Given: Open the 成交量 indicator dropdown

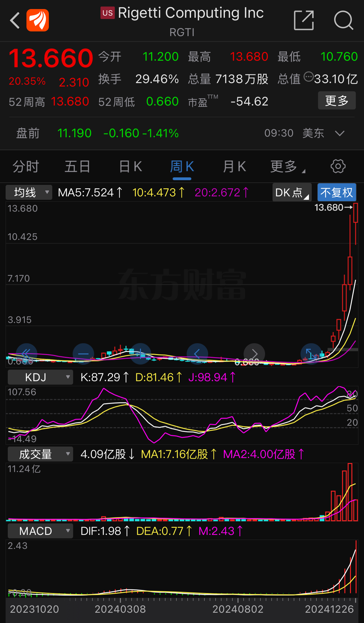Looking at the screenshot, I should click(x=40, y=454).
